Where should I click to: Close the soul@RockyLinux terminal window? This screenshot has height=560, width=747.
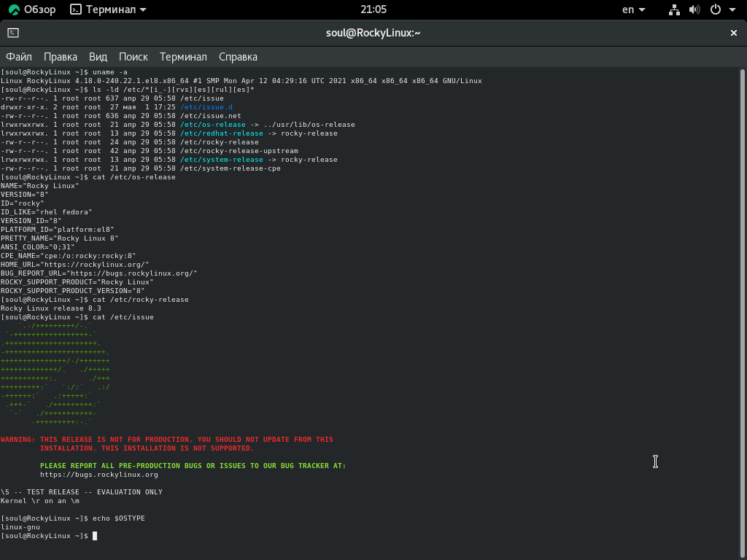pyautogui.click(x=734, y=33)
